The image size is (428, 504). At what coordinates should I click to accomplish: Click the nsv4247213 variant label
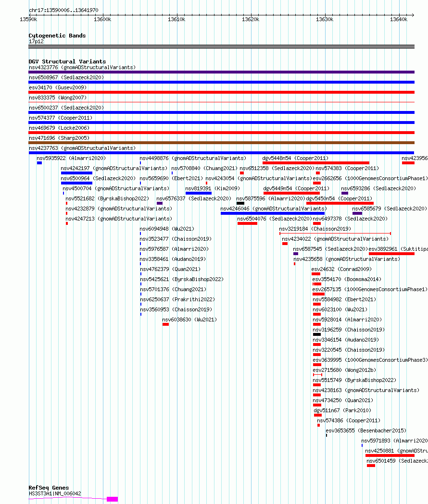pos(119,219)
